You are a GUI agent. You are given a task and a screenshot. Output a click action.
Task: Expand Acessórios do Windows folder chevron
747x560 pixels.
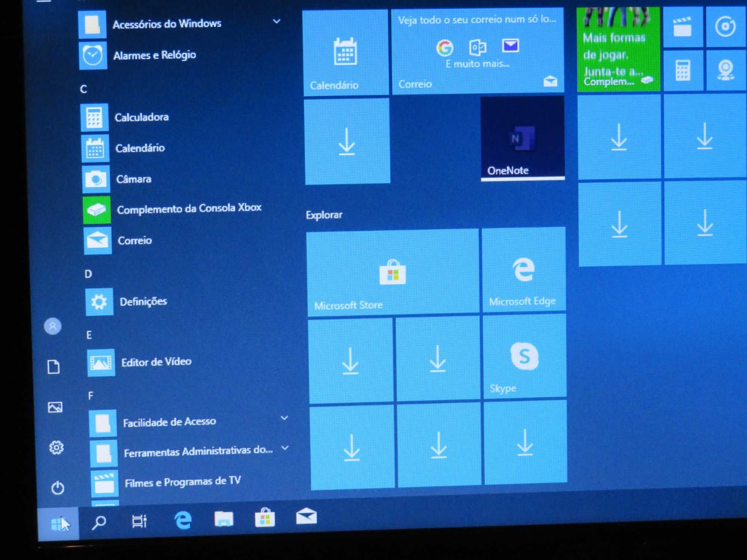pos(276,21)
